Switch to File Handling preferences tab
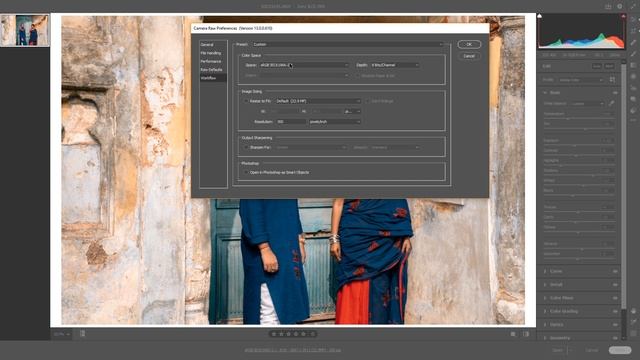The width and height of the screenshot is (640, 360). pyautogui.click(x=211, y=53)
